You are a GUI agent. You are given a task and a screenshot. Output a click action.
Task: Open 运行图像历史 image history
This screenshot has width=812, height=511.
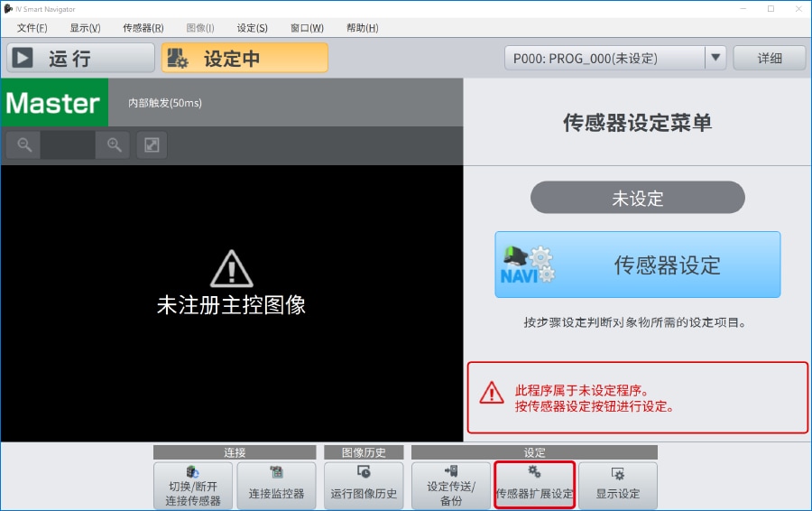(364, 486)
